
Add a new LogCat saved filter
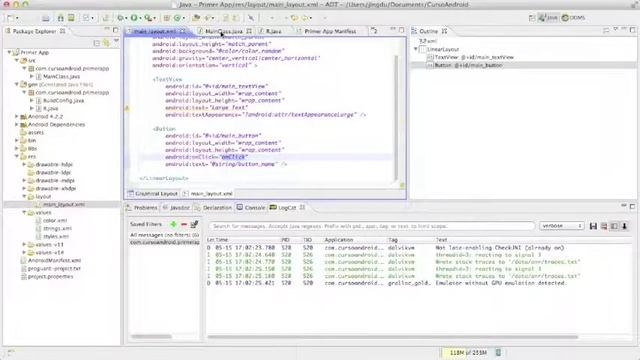[173, 224]
